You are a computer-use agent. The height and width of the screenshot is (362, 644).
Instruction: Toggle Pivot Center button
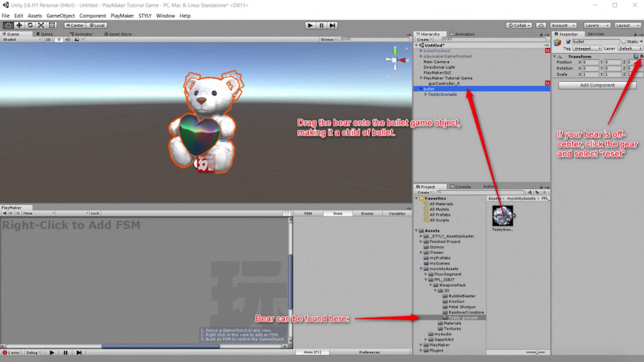click(75, 25)
